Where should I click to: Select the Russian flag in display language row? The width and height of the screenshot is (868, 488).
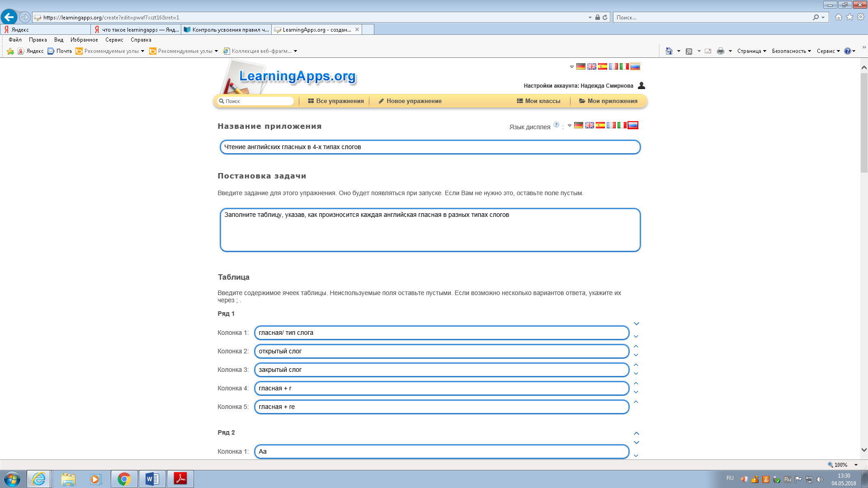tap(633, 125)
